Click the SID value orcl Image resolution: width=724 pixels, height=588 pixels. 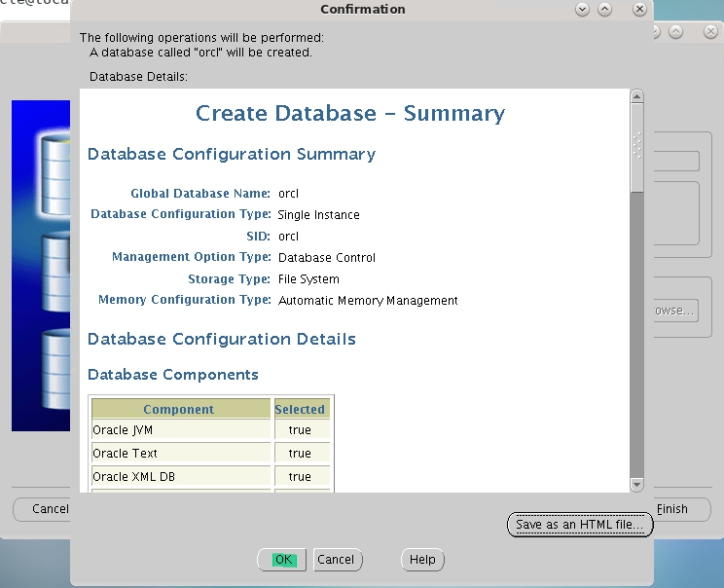289,237
